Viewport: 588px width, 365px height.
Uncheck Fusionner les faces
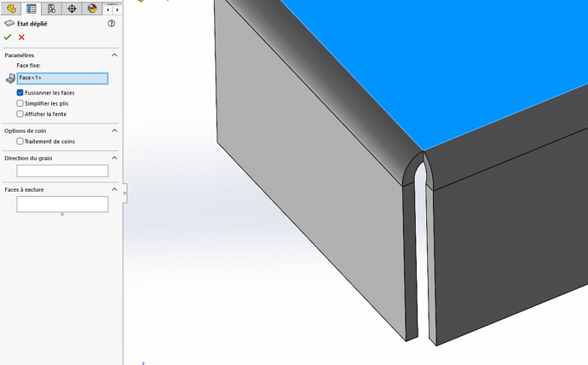(20, 92)
